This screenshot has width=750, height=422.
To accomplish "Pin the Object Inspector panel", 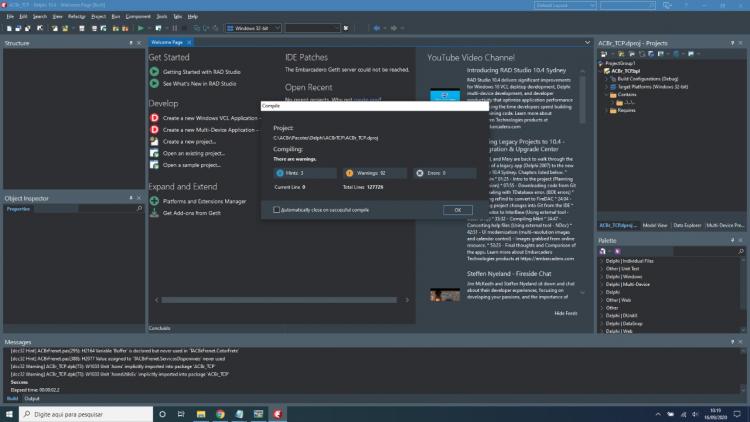I will click(x=131, y=198).
